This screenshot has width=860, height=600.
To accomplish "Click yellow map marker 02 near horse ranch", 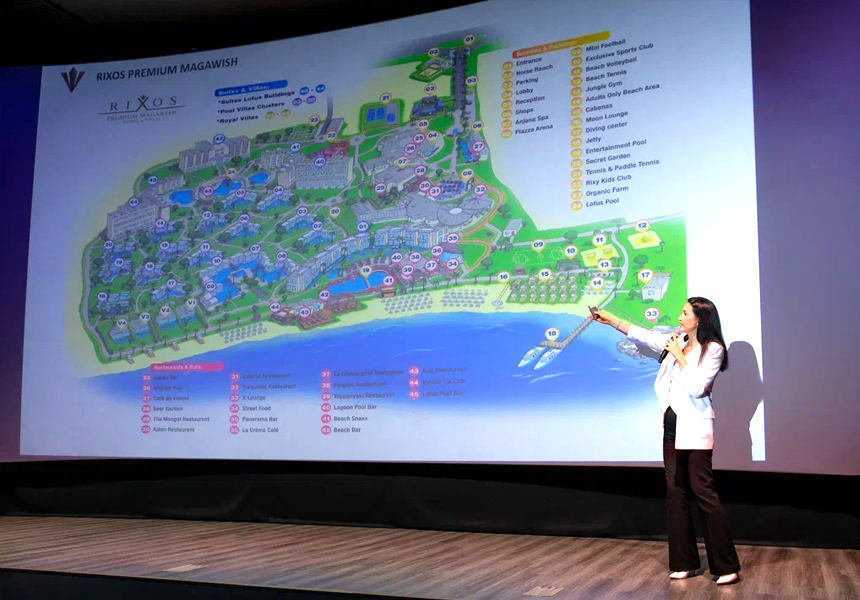I will tap(434, 53).
